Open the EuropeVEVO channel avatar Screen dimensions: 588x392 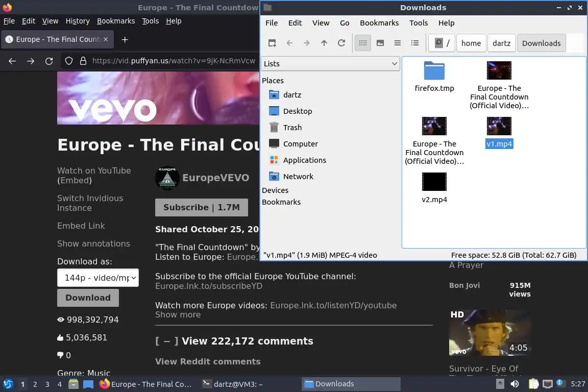[167, 178]
